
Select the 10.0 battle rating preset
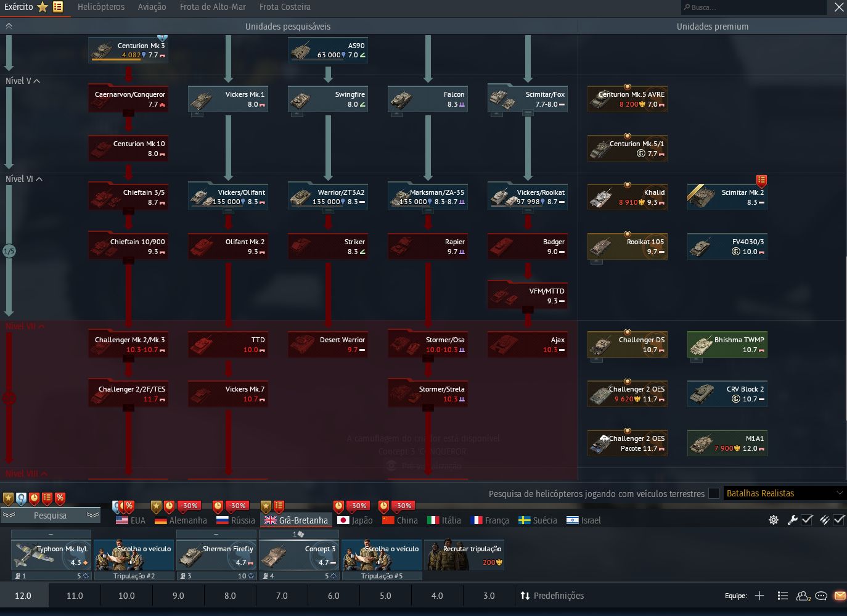point(126,596)
